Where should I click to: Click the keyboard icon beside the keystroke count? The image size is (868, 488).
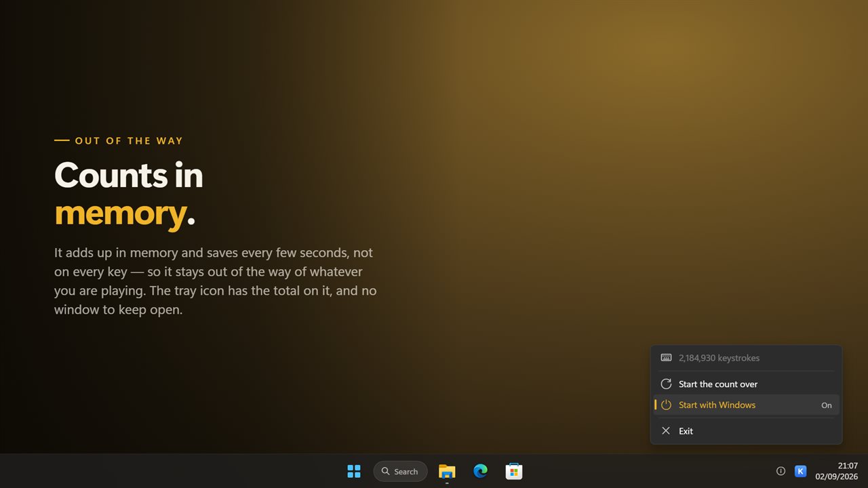666,358
